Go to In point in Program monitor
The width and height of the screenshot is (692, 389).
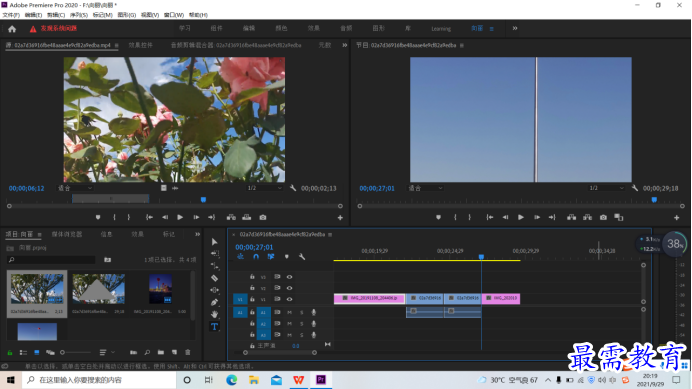pyautogui.click(x=489, y=217)
